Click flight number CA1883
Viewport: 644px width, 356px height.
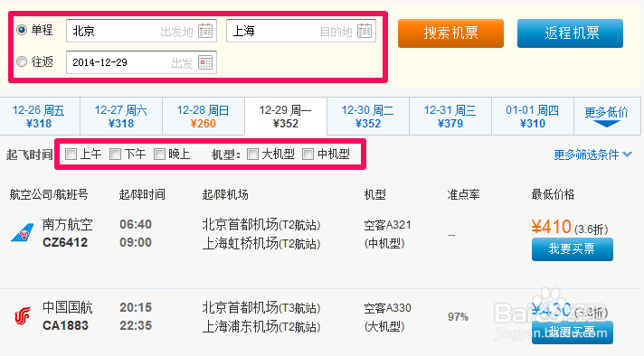pos(65,325)
